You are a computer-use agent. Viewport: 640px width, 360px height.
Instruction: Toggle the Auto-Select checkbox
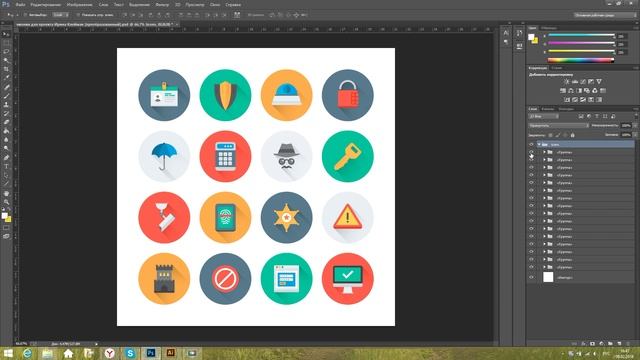(25, 15)
